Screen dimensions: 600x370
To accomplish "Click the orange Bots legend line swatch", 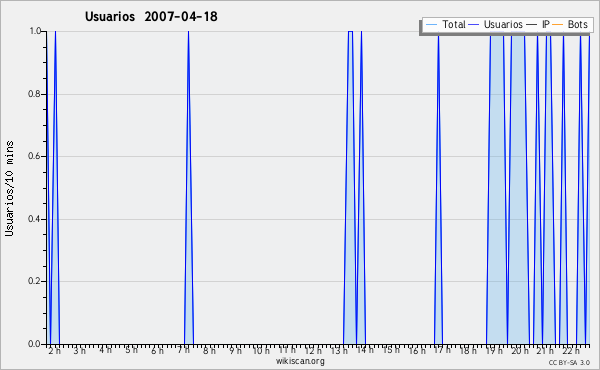I will 558,25.
